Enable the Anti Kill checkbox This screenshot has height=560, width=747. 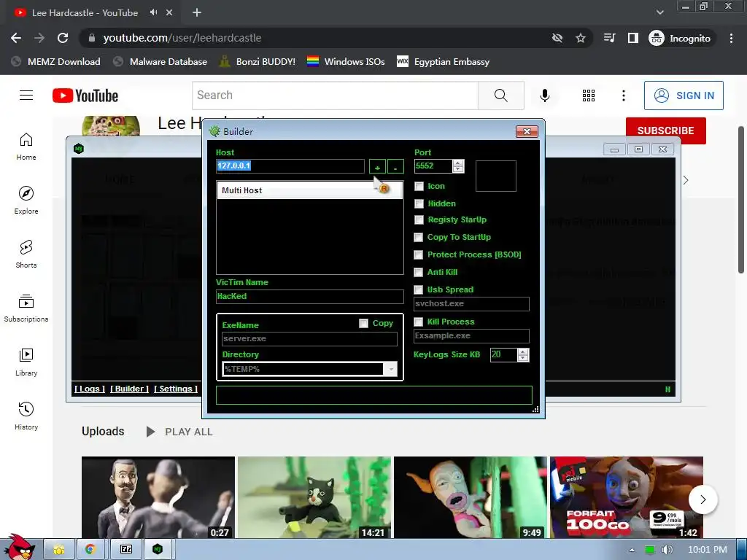[418, 273]
